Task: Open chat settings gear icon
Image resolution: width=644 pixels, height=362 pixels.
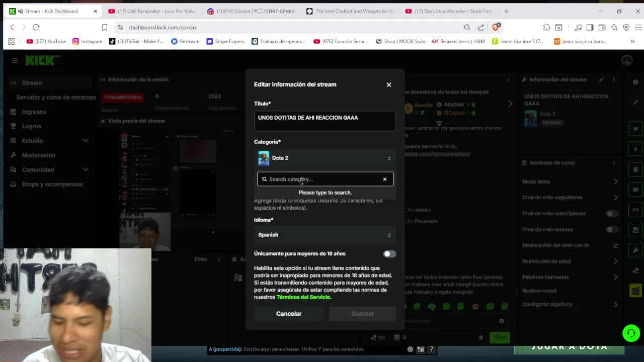Action: click(481, 337)
